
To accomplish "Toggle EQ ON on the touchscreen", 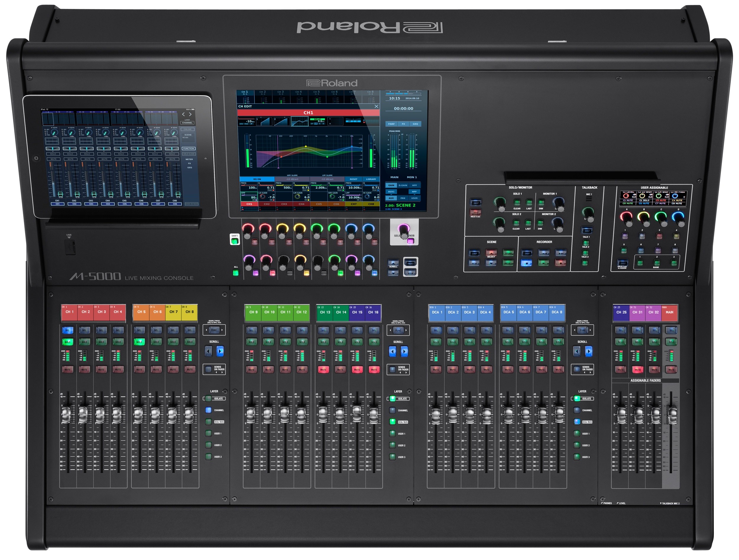I will pyautogui.click(x=257, y=179).
